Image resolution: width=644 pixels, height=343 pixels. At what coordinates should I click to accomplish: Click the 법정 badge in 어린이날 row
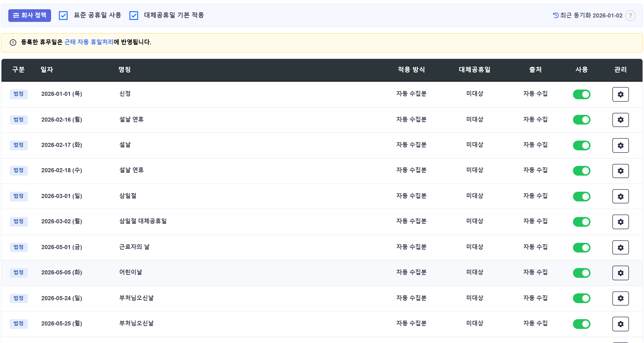[x=18, y=272]
